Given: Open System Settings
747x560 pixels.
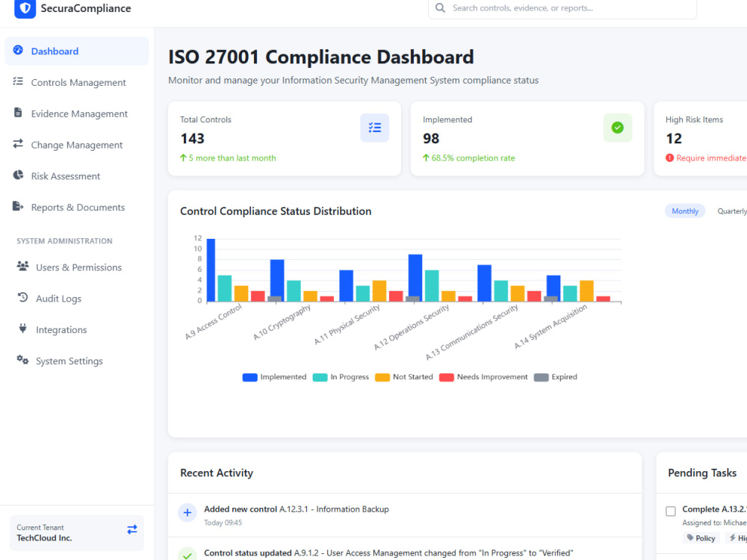Looking at the screenshot, I should pyautogui.click(x=77, y=361).
